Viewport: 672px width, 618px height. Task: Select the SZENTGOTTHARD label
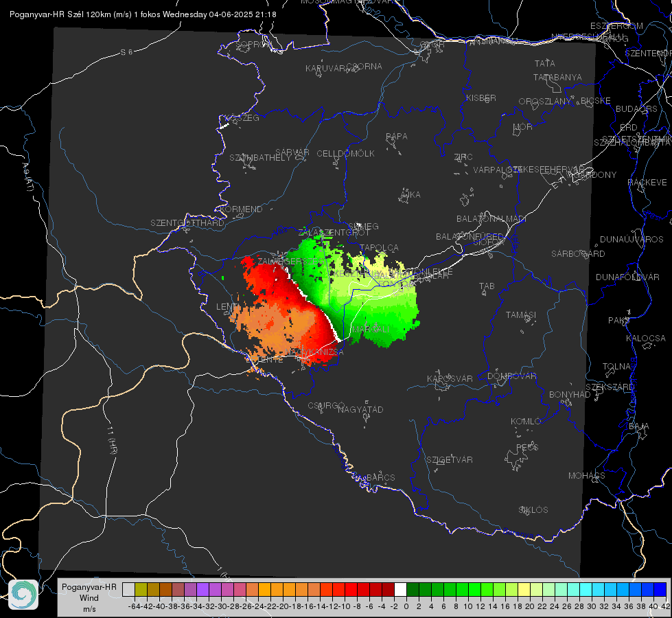point(187,223)
